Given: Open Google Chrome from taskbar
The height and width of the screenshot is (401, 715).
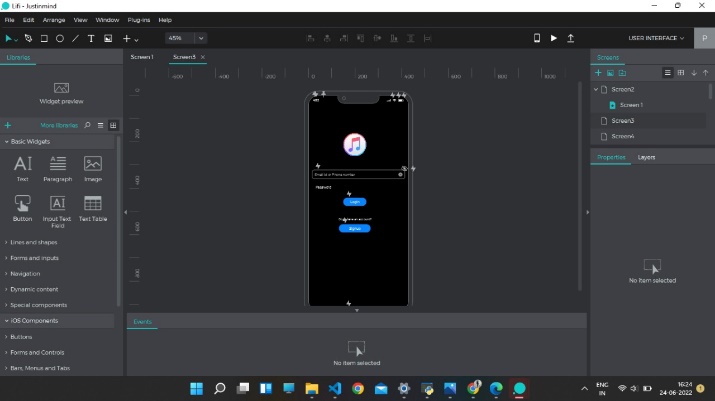Looking at the screenshot, I should (x=358, y=388).
